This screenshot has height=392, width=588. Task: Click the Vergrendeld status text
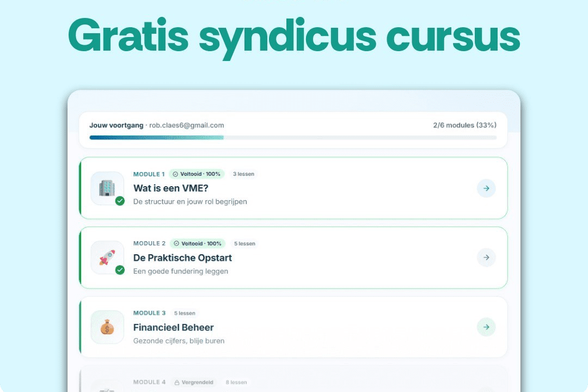(198, 383)
